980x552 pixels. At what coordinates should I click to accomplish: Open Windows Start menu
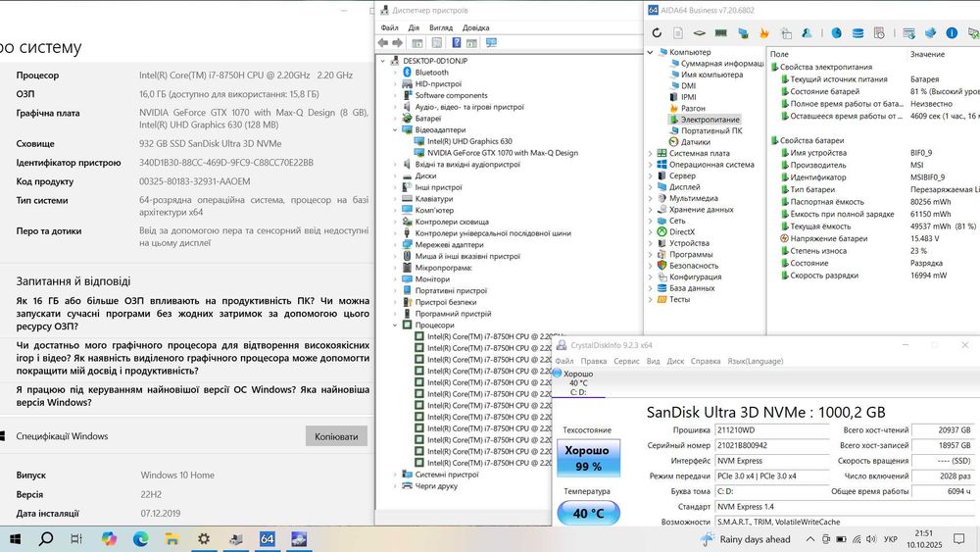15,539
